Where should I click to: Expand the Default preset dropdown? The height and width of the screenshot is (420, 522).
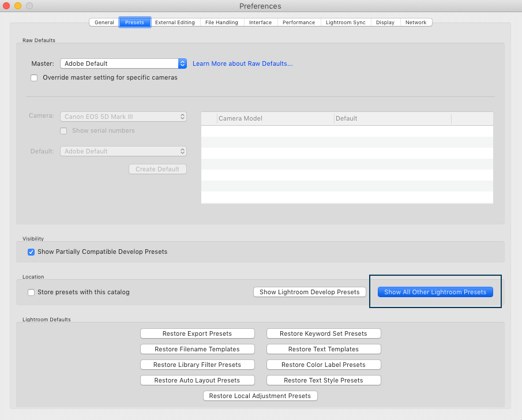tap(123, 151)
